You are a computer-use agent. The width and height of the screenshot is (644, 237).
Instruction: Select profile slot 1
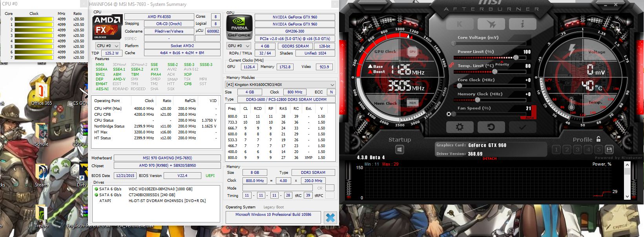556,149
